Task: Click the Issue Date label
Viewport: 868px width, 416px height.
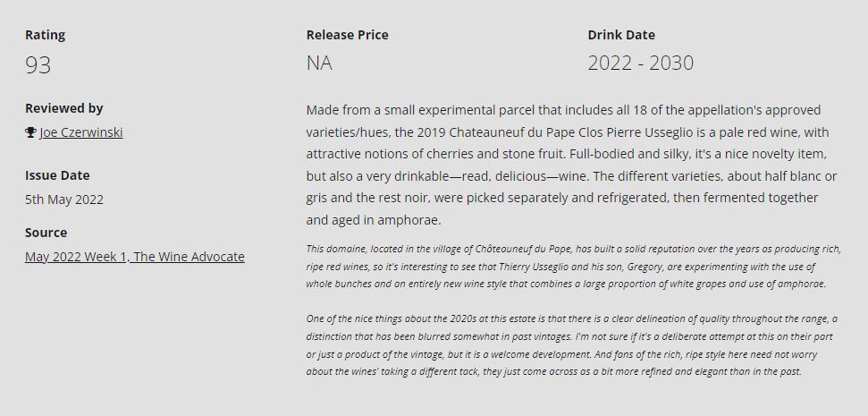Action: (57, 175)
